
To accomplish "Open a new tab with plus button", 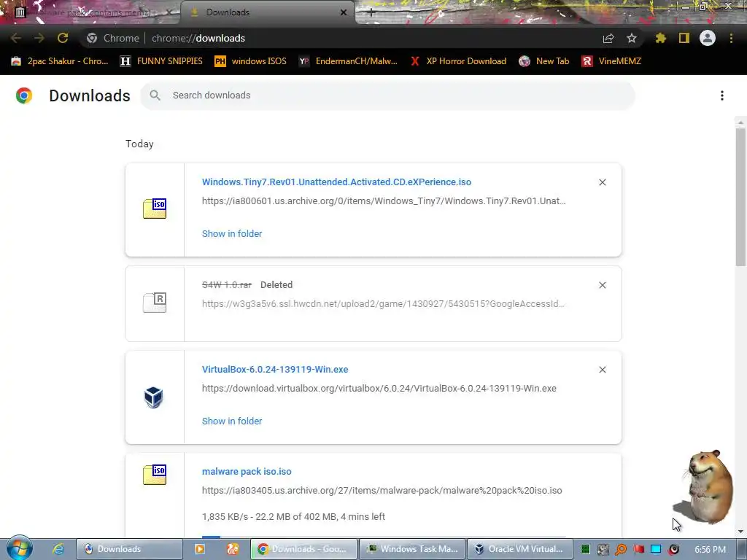I will [x=371, y=13].
